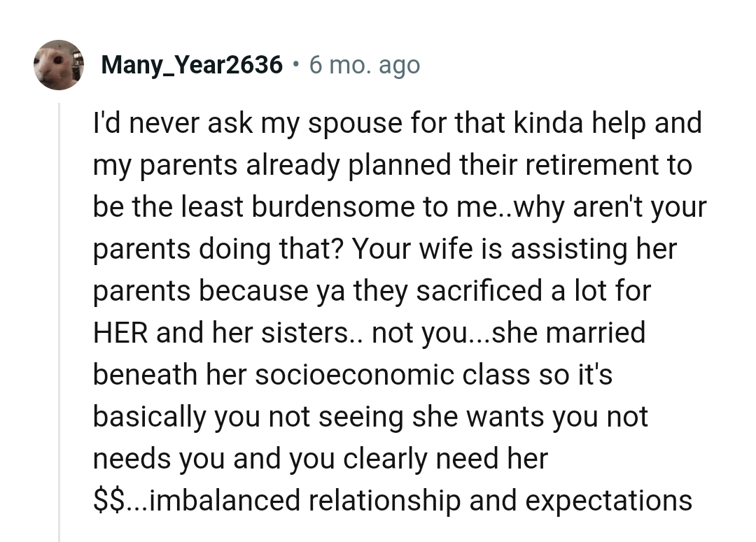756x542 pixels.
Task: Click the "$$" symbols in the comment
Action: coord(108,501)
